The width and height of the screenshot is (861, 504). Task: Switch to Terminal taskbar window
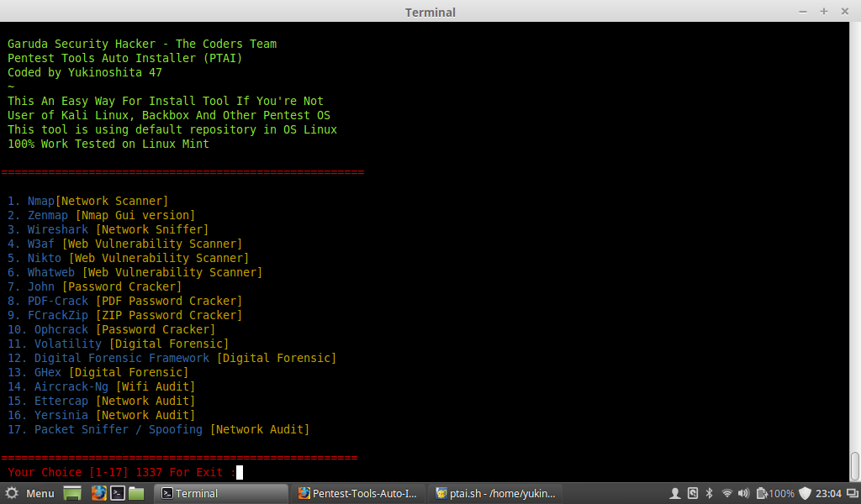[221, 493]
